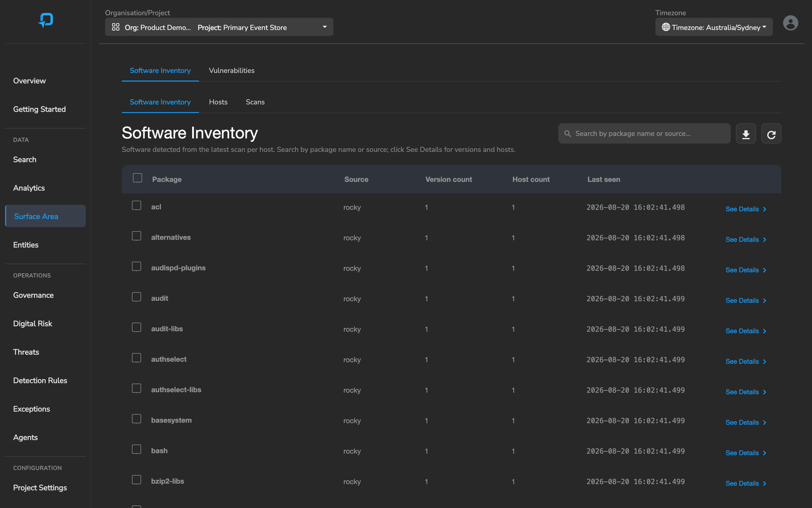Go to Overview in the sidebar
Viewport: 812px width, 508px height.
(29, 81)
